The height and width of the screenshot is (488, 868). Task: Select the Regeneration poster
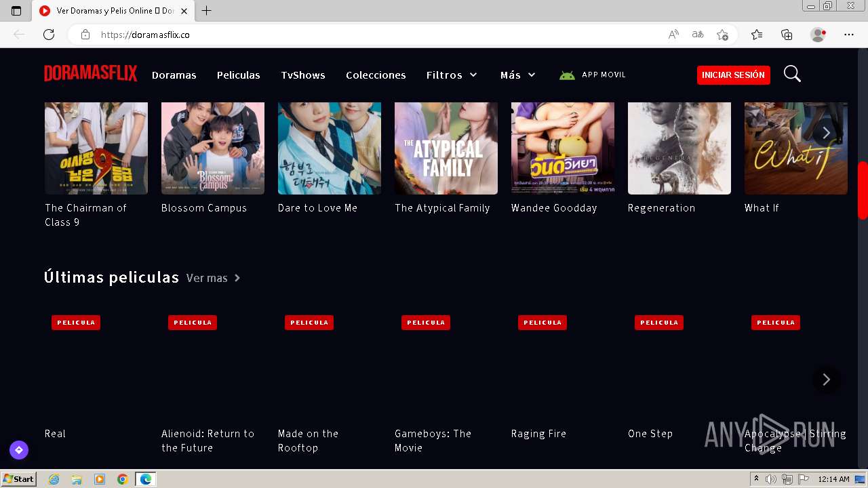[679, 148]
